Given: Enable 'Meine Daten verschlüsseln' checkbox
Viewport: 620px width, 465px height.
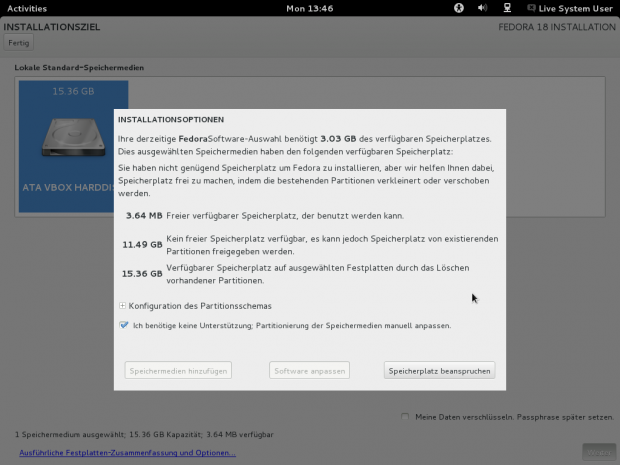Looking at the screenshot, I should [x=404, y=416].
